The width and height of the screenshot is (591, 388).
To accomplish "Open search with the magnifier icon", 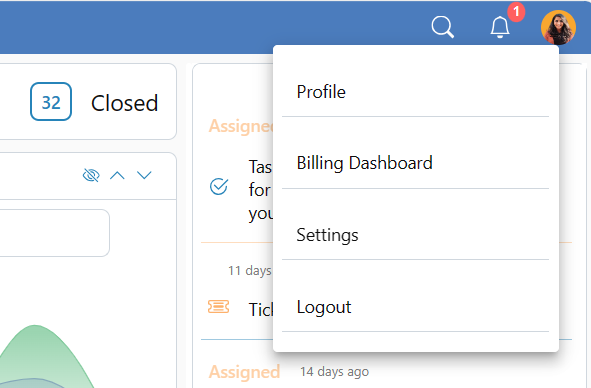I will click(x=442, y=27).
